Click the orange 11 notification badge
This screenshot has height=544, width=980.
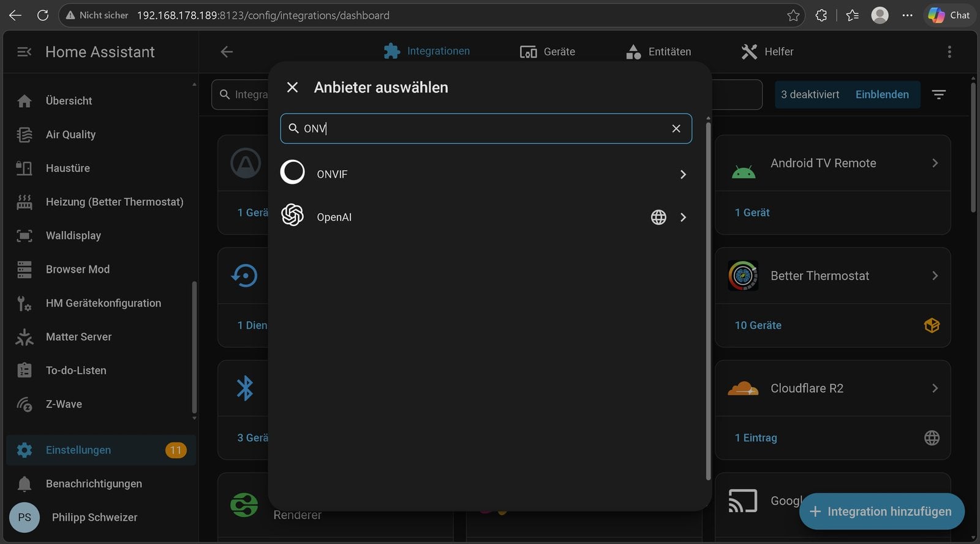click(176, 450)
